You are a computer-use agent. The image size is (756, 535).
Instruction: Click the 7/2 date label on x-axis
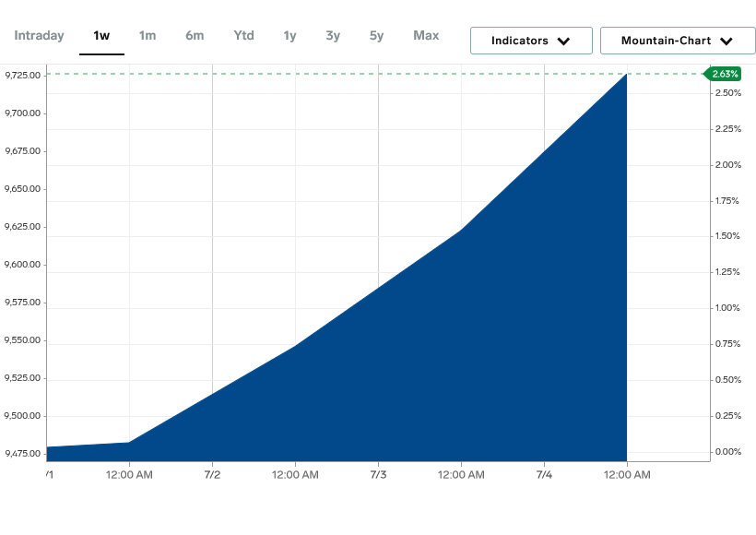(212, 475)
